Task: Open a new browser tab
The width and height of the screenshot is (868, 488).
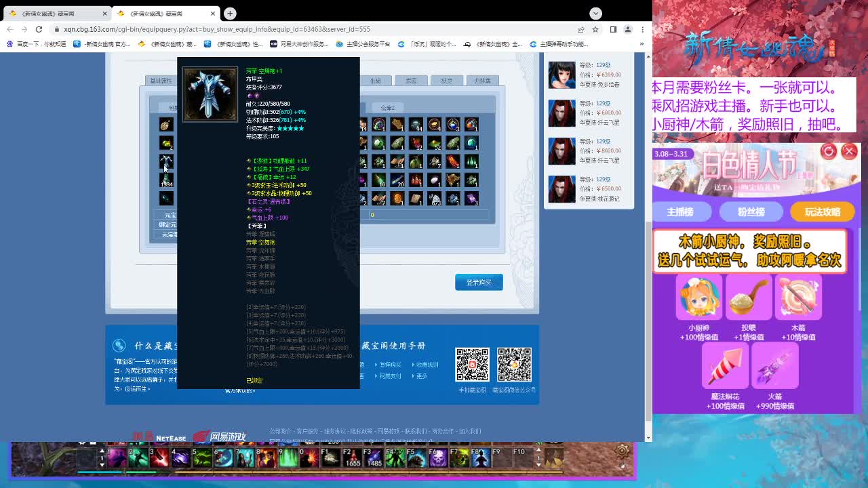Action: (230, 13)
